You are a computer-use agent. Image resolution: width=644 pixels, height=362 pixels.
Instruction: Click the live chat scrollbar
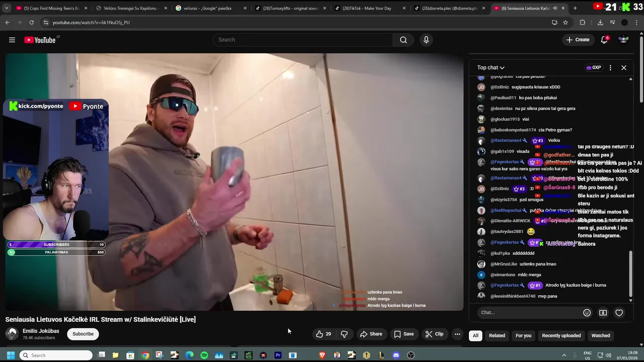tap(630, 275)
